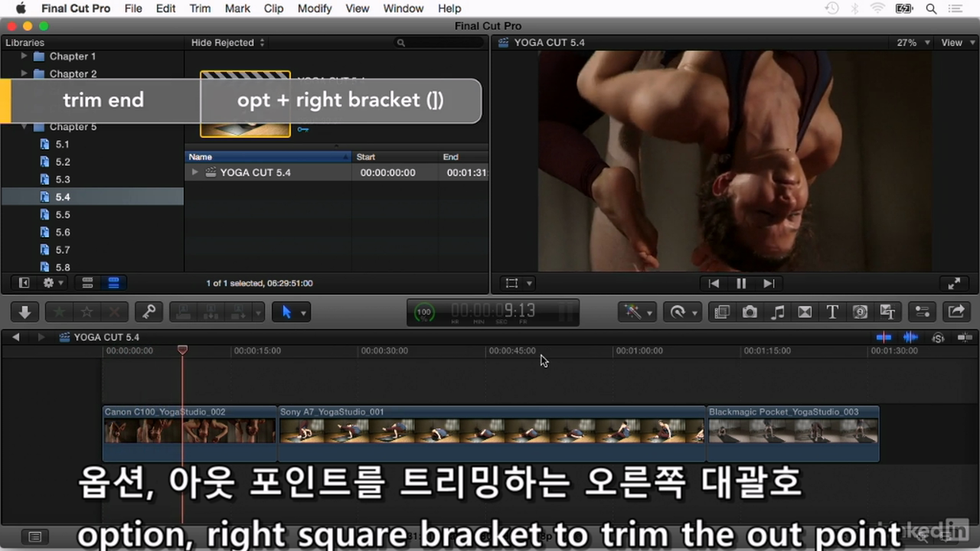This screenshot has height=551, width=980.
Task: Open the Modify menu
Action: tap(314, 8)
